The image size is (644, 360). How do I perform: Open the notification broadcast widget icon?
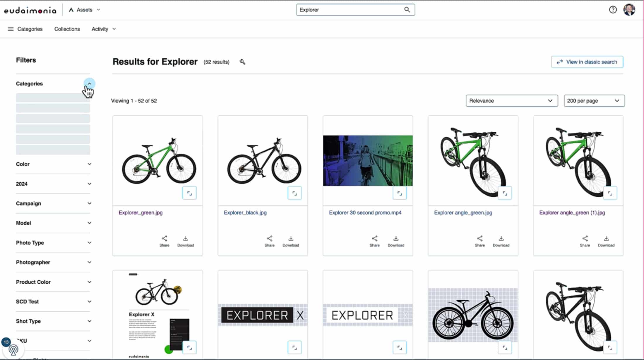13,349
